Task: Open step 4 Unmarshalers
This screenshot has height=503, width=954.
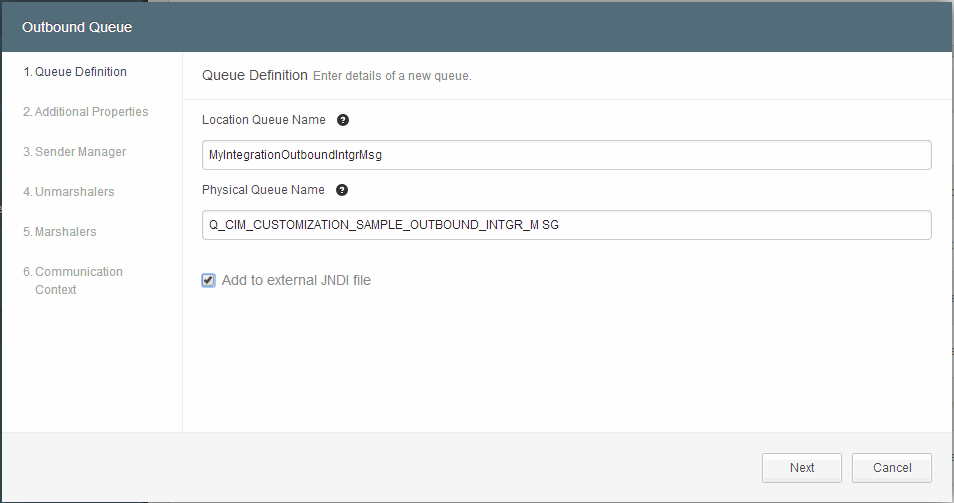Action: (x=68, y=192)
